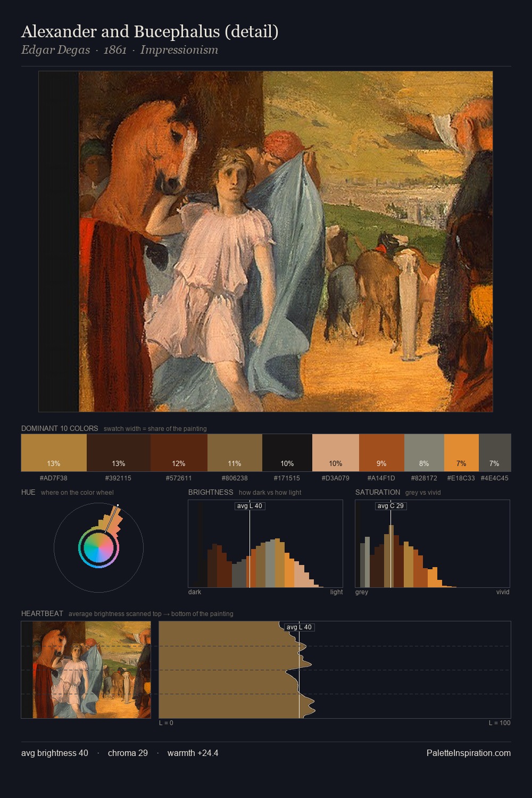Click the chroma 29 footer text
The image size is (532, 798).
[128, 753]
